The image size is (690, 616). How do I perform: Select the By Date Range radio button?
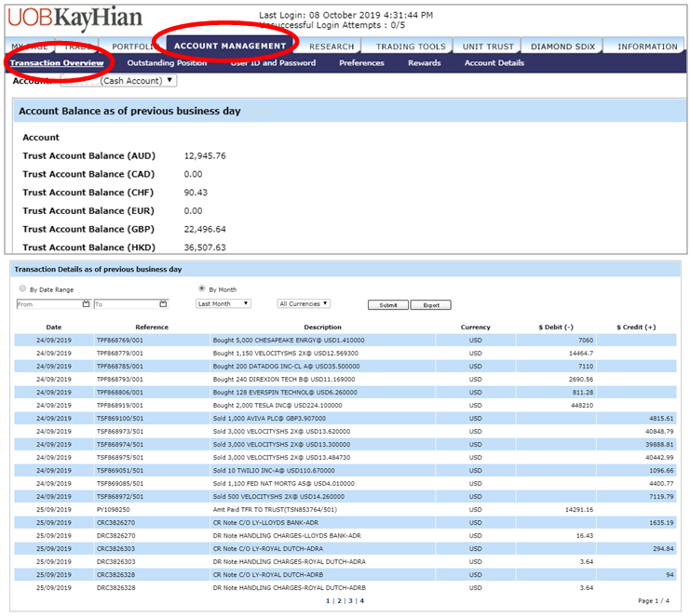pyautogui.click(x=22, y=288)
